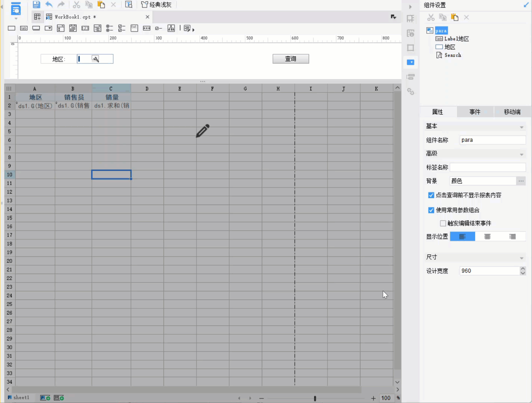The image size is (532, 403).
Task: Toggle 点击查询前不显示报表内容 checkbox
Action: click(x=431, y=195)
